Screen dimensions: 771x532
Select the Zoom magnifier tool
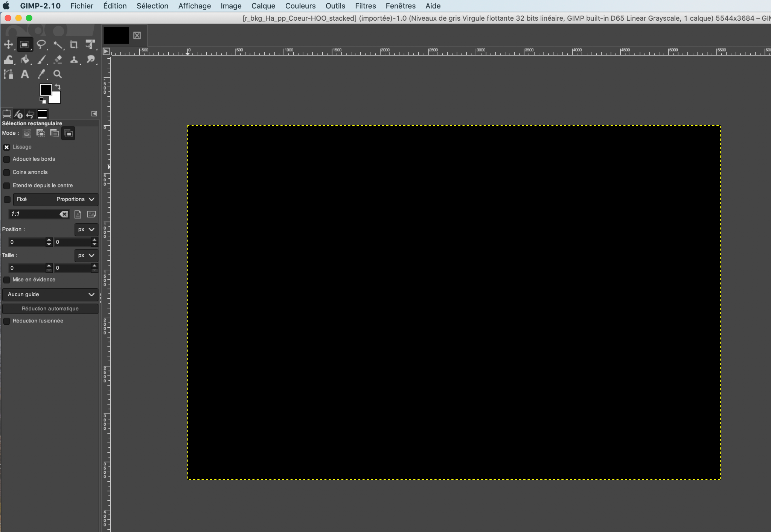coord(58,74)
